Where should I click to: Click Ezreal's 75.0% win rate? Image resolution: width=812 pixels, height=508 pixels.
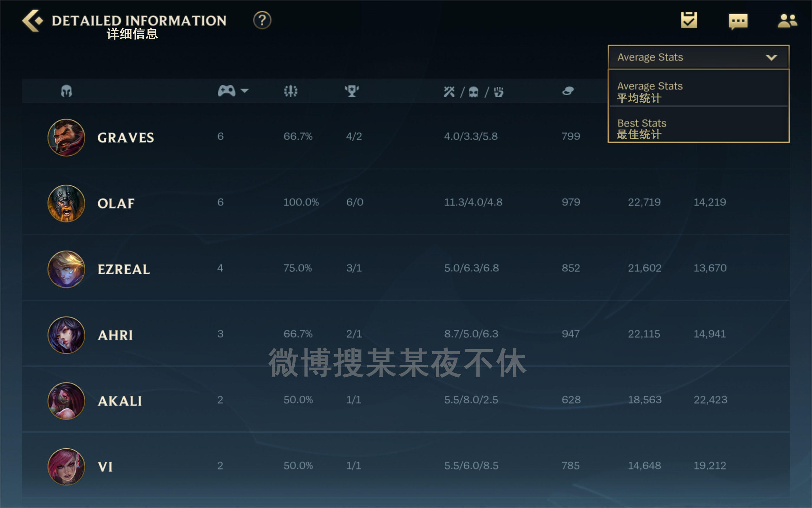(298, 268)
